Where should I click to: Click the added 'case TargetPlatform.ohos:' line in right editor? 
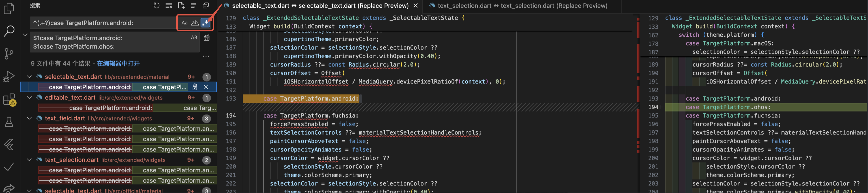[728, 107]
